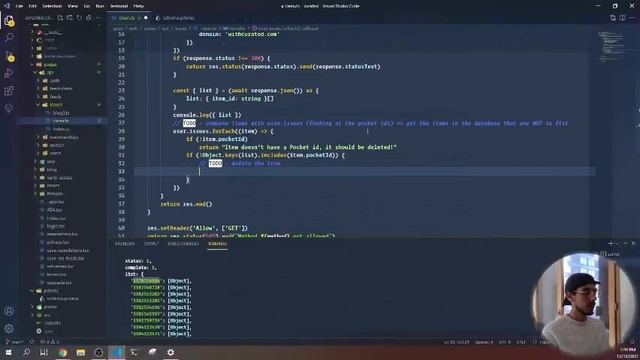Switch to the Problems panel tab
The height and width of the screenshot is (360, 640).
click(124, 244)
